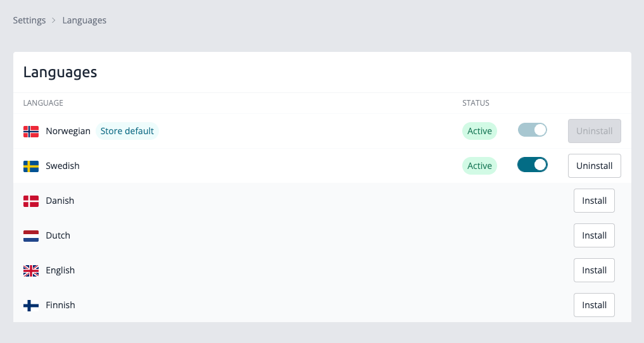Screen dimensions: 644x343
Task: Disable the Swedish language toggle
Action: (533, 165)
